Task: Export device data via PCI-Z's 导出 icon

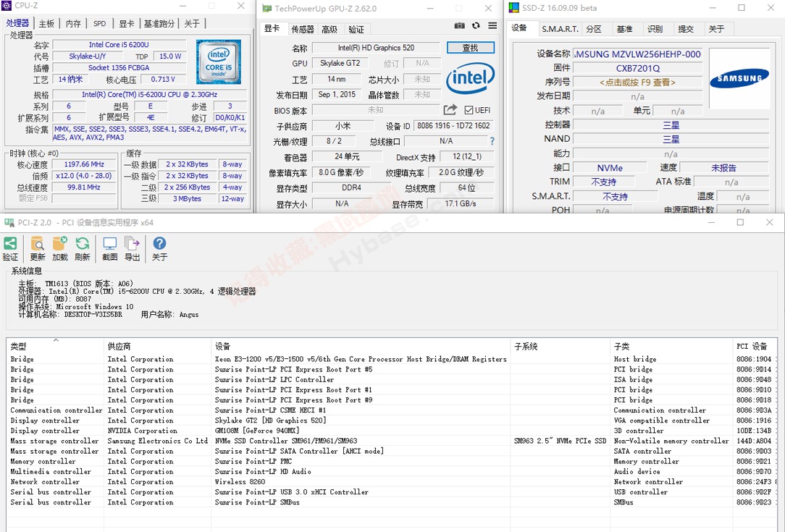Action: [x=131, y=245]
